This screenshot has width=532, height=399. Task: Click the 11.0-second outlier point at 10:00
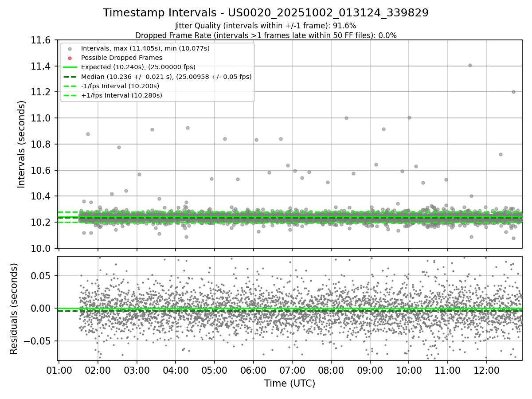click(x=409, y=117)
